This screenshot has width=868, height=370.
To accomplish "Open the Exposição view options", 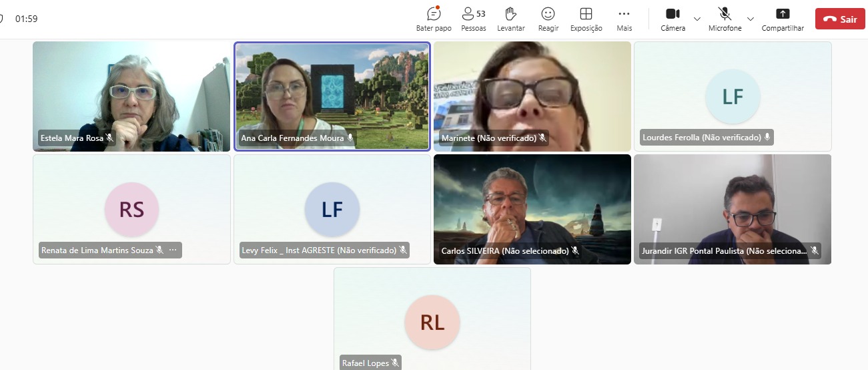I will click(x=586, y=19).
